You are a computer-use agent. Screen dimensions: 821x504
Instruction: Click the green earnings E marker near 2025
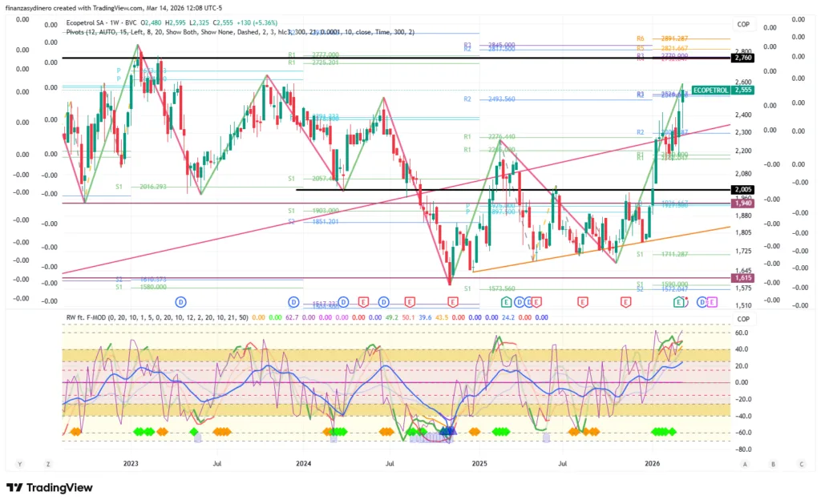click(506, 301)
